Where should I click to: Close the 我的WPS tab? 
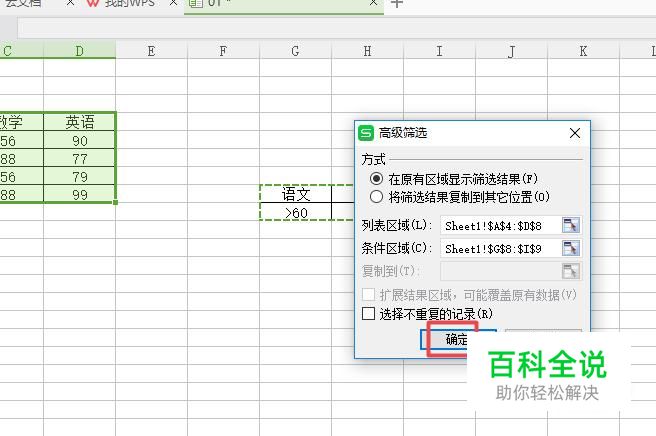point(173,3)
